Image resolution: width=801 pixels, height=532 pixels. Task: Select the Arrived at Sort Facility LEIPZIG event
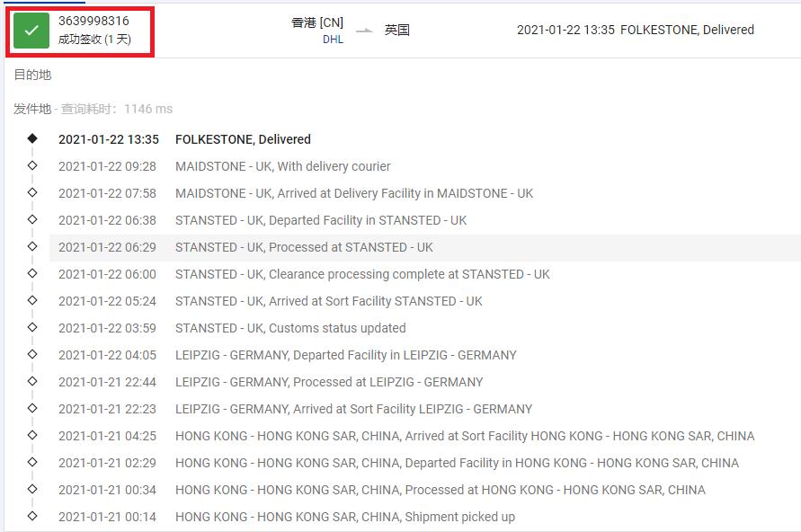[x=353, y=409]
